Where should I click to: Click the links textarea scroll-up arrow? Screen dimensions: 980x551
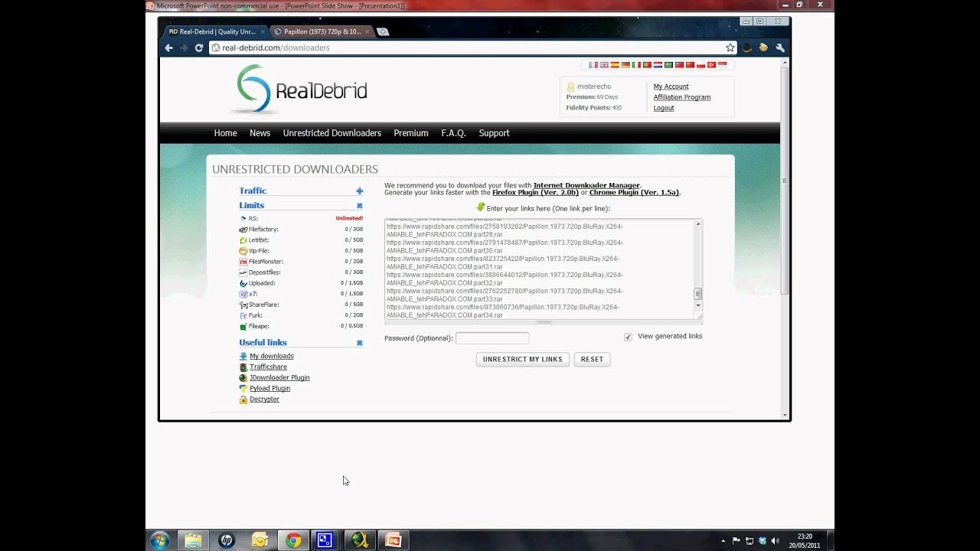(697, 223)
